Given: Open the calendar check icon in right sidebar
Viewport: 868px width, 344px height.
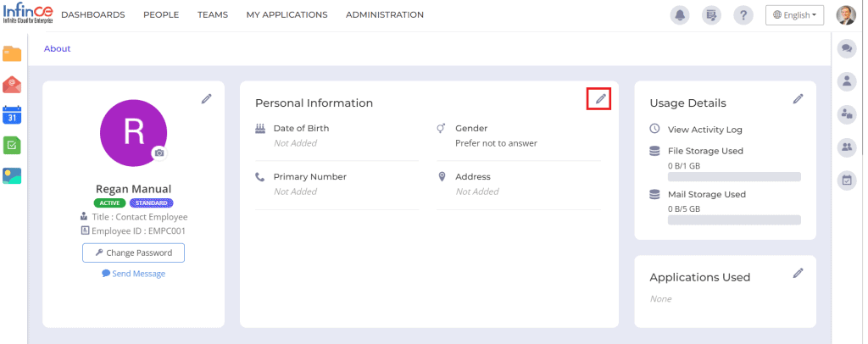Looking at the screenshot, I should click(847, 180).
